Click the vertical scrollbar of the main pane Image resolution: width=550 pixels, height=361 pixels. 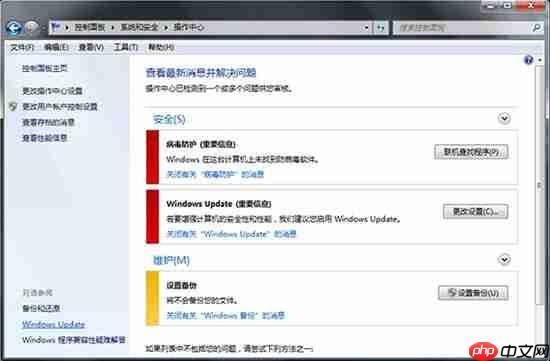540,185
